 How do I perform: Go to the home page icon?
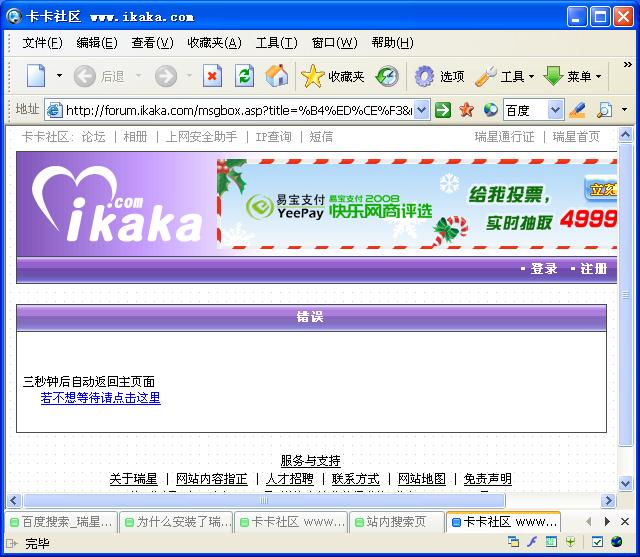pos(276,76)
